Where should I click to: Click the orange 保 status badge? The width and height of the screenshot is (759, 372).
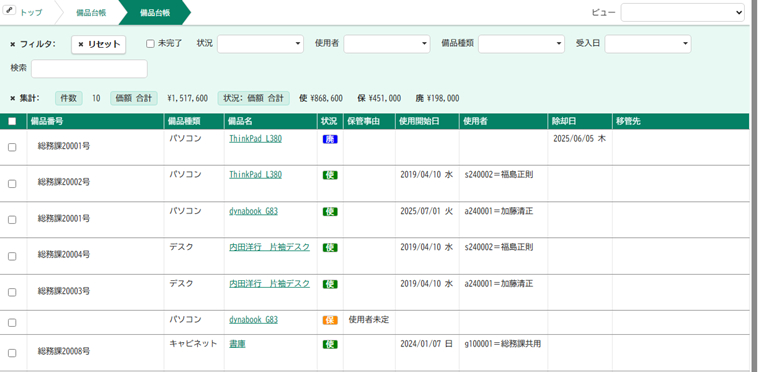(x=330, y=320)
